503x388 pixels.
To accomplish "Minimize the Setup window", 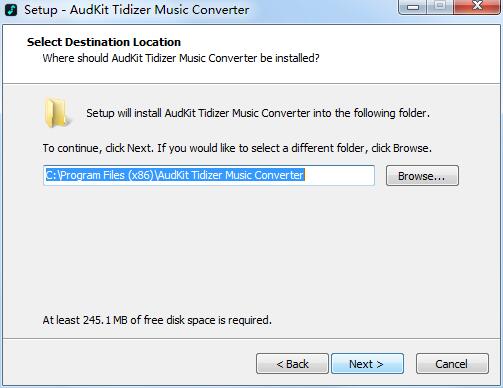I will pos(413,7).
